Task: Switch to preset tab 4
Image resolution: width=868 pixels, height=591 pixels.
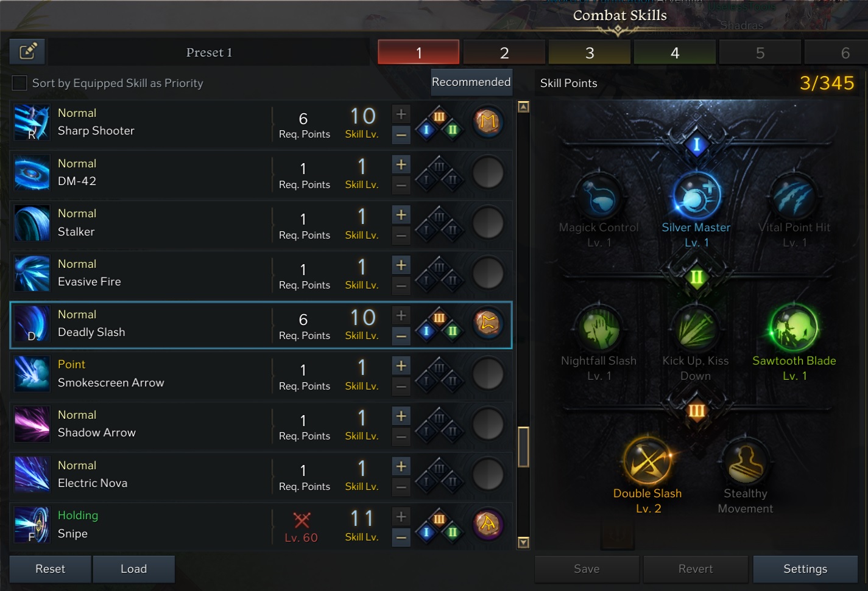Action: pos(675,52)
